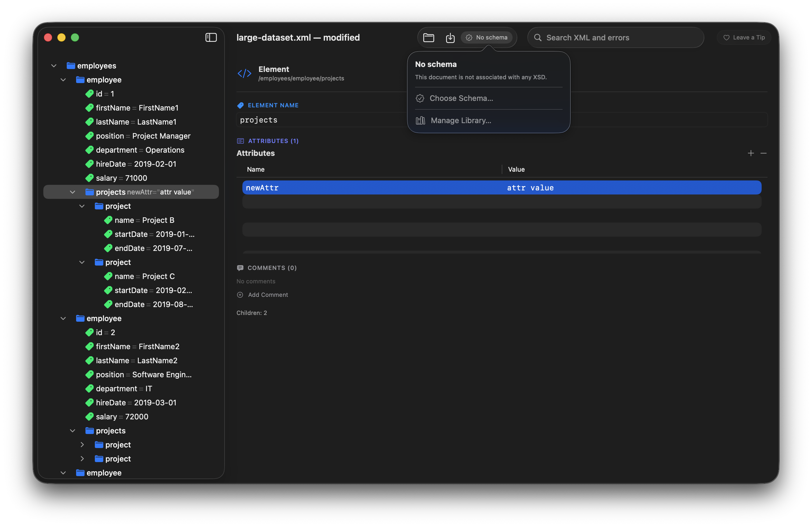Collapse the projects newAttr node chevron
Image resolution: width=812 pixels, height=527 pixels.
tap(72, 192)
